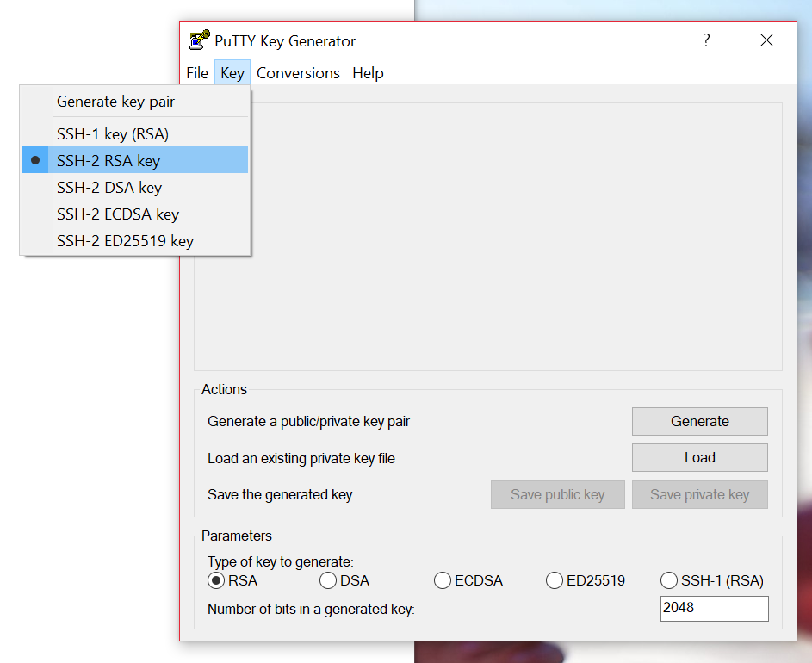Screen dimensions: 812x663
Task: Click the number of bits field showing 2048
Action: 714,609
